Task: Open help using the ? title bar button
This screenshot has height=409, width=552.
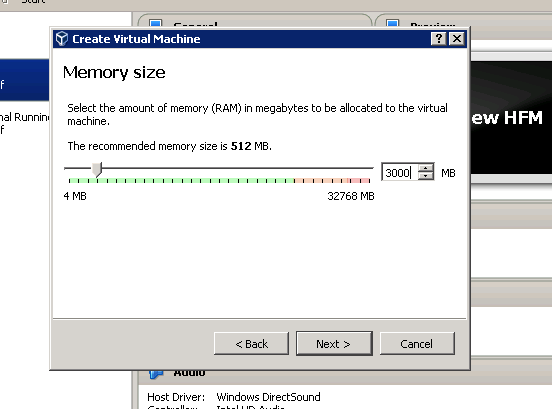Action: point(439,39)
